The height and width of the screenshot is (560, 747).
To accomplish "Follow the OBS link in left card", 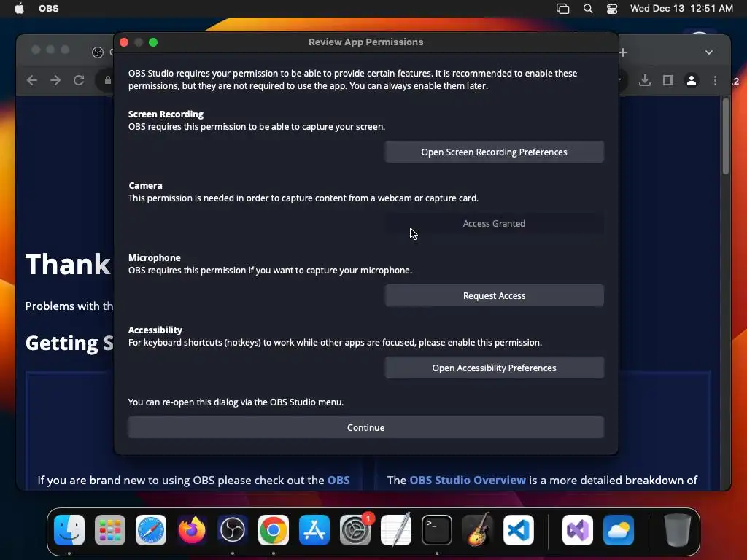I will (x=338, y=480).
